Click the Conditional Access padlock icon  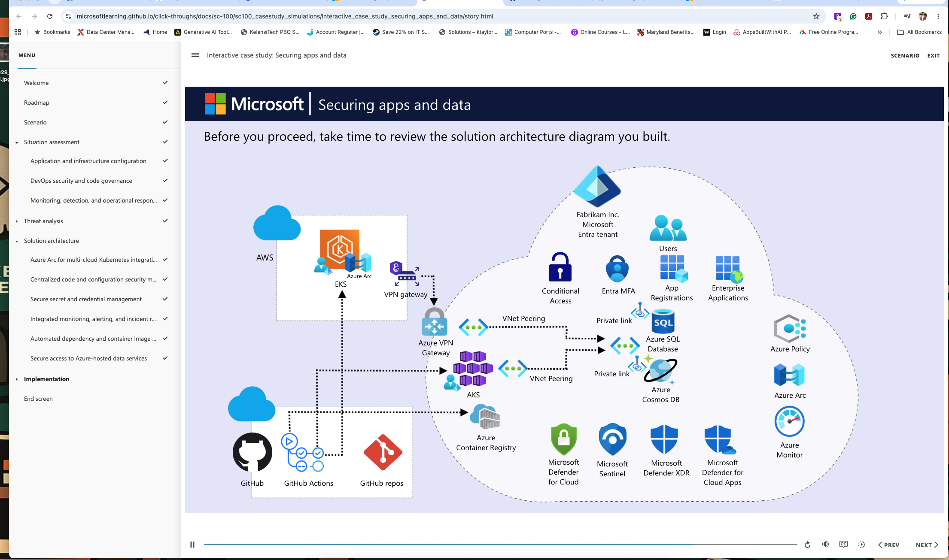click(560, 267)
